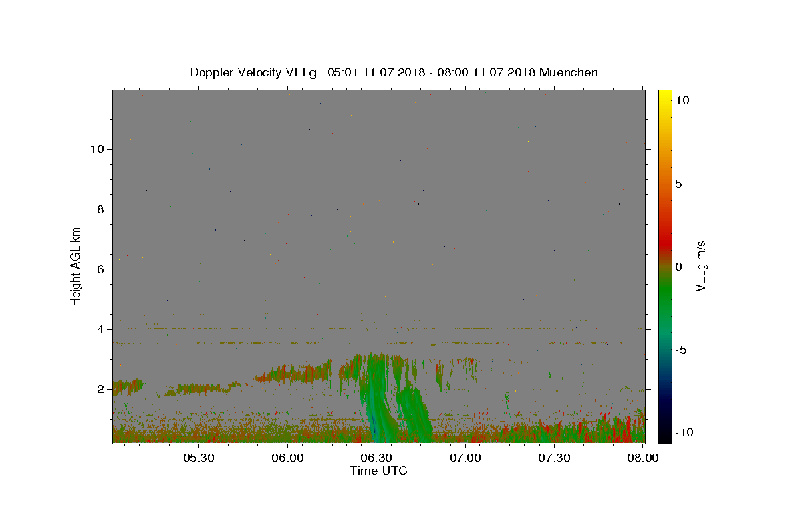Click the colorbar value 10 label
The width and height of the screenshot is (798, 532).
[x=682, y=100]
